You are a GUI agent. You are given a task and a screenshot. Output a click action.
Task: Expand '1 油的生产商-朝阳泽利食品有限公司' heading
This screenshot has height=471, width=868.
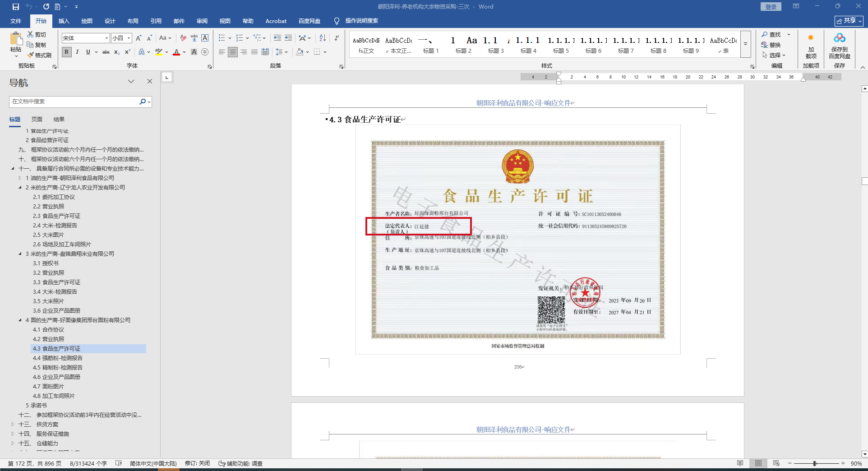(x=20, y=178)
